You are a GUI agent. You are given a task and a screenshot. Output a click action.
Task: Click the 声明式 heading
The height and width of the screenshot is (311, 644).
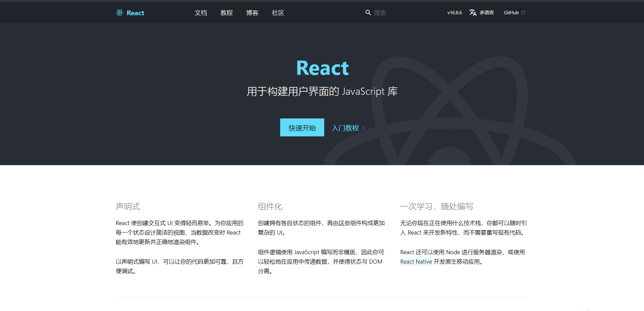click(128, 206)
